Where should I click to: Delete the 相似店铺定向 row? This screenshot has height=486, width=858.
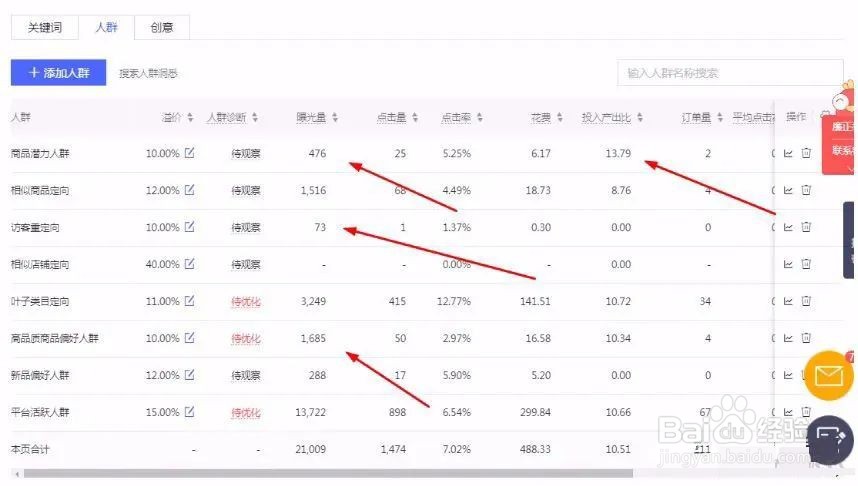click(806, 264)
